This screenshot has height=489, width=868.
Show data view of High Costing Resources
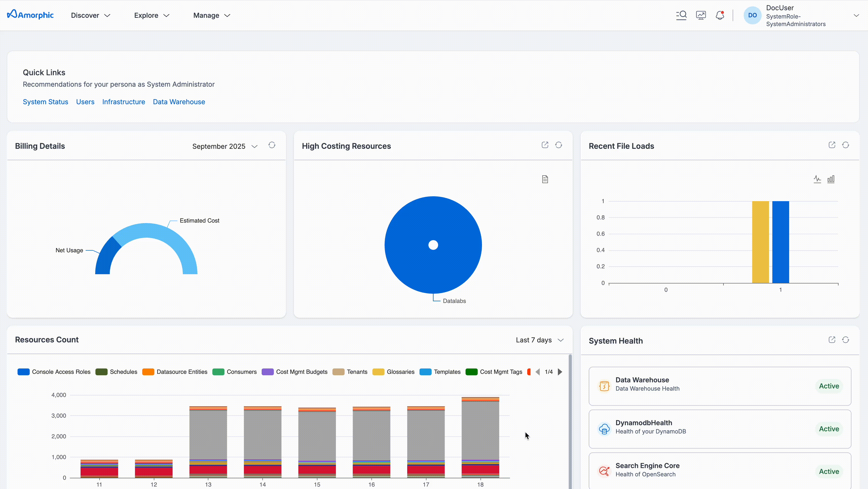click(x=545, y=179)
